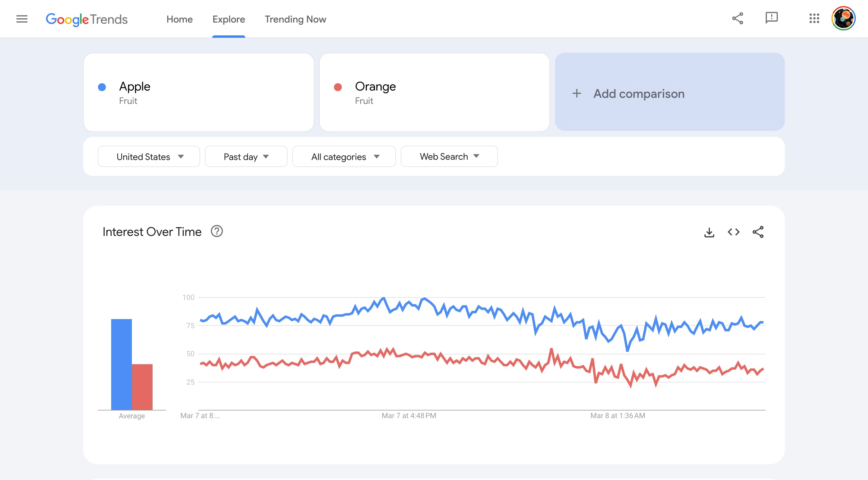Screen dimensions: 868x480
Task: Toggle the Orange search term card
Action: (x=434, y=92)
